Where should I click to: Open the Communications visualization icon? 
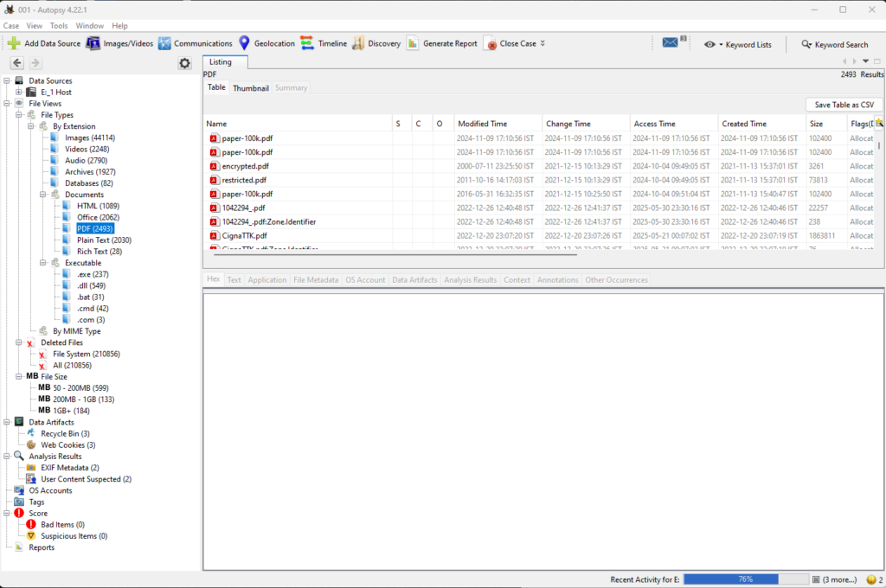pyautogui.click(x=164, y=43)
